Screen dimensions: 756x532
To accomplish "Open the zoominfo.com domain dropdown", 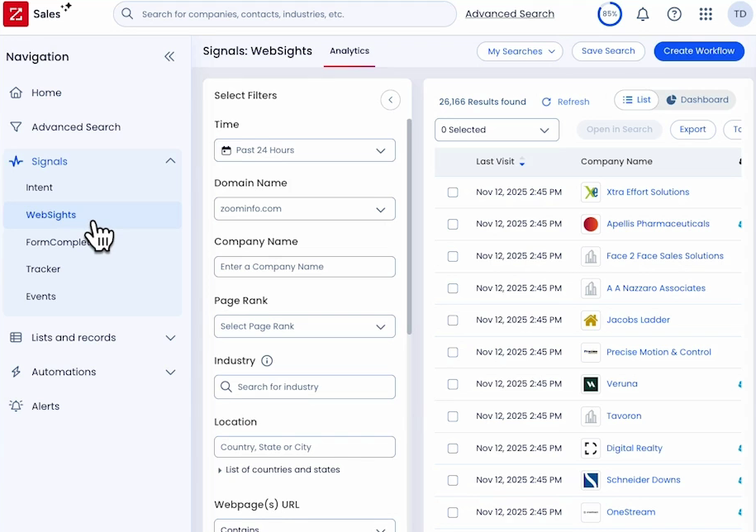I will (305, 209).
